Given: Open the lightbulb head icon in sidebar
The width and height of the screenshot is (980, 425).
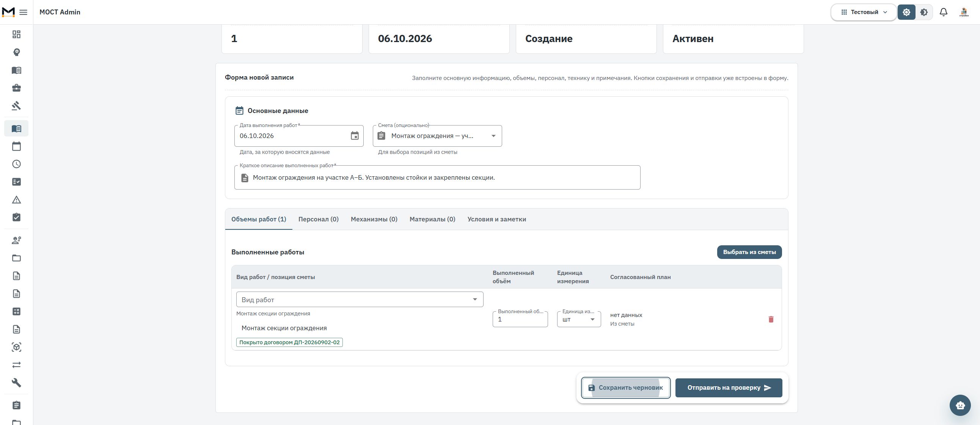Looking at the screenshot, I should pos(16,52).
